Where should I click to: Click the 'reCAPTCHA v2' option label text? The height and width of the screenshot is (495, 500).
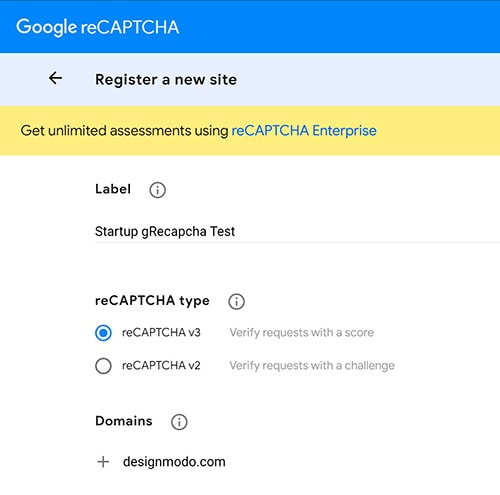click(x=161, y=366)
